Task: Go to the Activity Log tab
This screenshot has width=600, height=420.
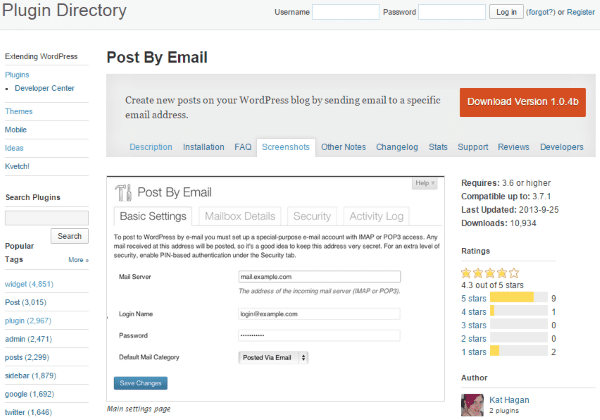Action: (377, 216)
